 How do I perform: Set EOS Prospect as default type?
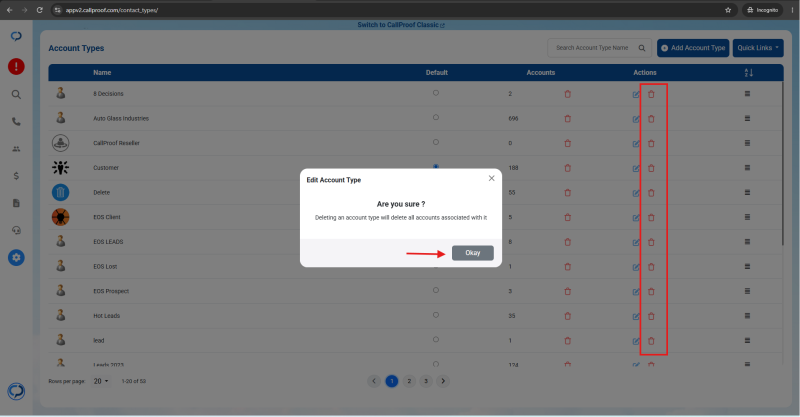[436, 290]
